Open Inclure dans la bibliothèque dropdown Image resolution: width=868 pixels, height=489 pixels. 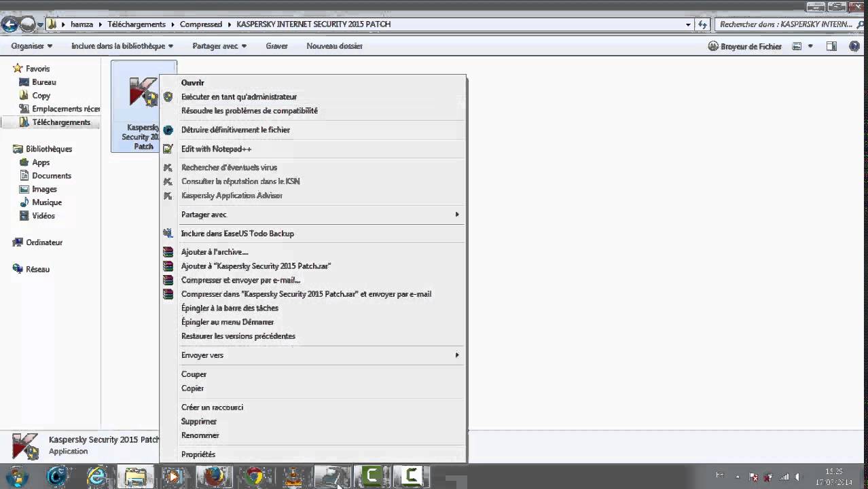click(x=122, y=46)
